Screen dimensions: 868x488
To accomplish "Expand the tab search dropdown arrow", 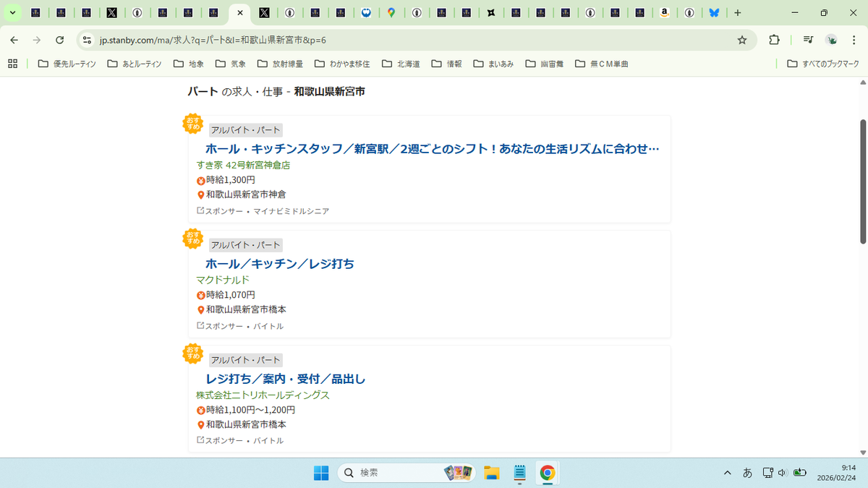I will [12, 13].
